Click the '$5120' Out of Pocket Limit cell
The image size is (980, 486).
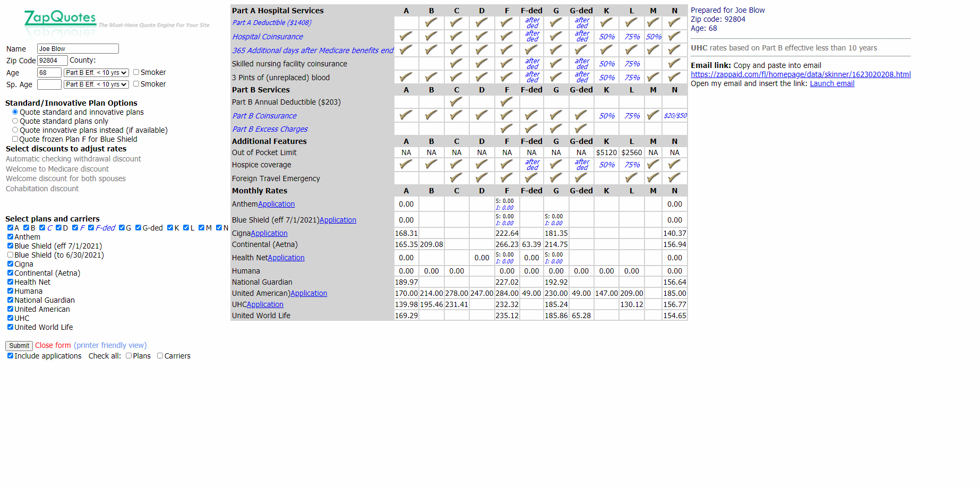(606, 152)
